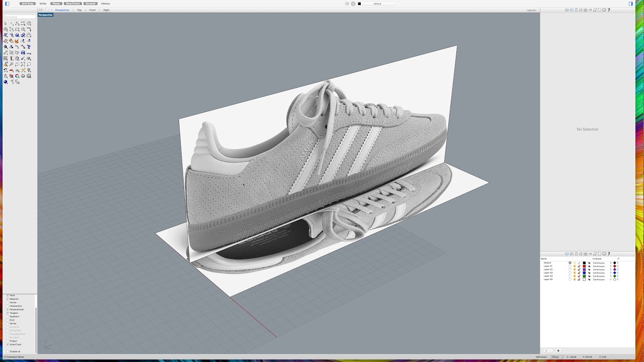Click the help question mark in lower panel
Screen dimensions: 644x362
(609, 254)
